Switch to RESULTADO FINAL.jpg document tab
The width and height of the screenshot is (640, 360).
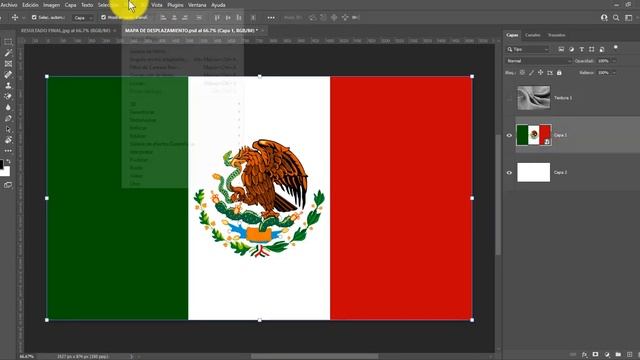(x=66, y=31)
